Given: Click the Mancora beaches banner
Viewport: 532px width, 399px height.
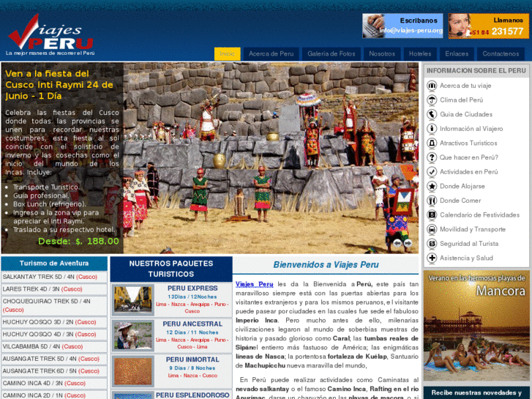Looking at the screenshot, I should 476,326.
